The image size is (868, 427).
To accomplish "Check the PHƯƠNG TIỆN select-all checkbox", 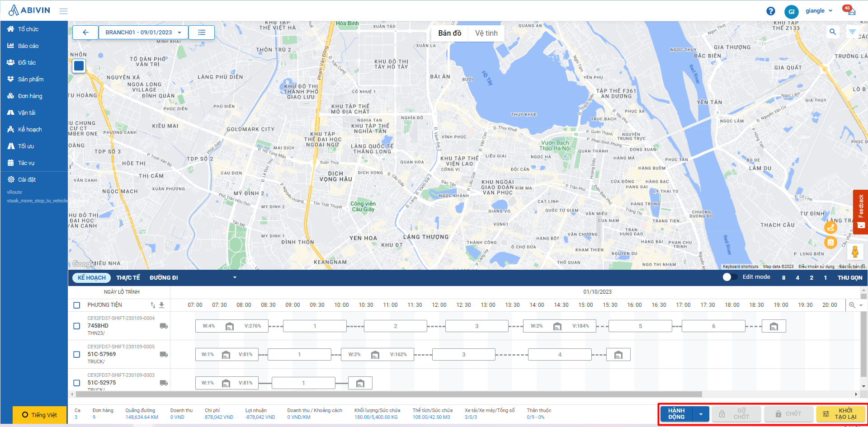I will [x=77, y=305].
